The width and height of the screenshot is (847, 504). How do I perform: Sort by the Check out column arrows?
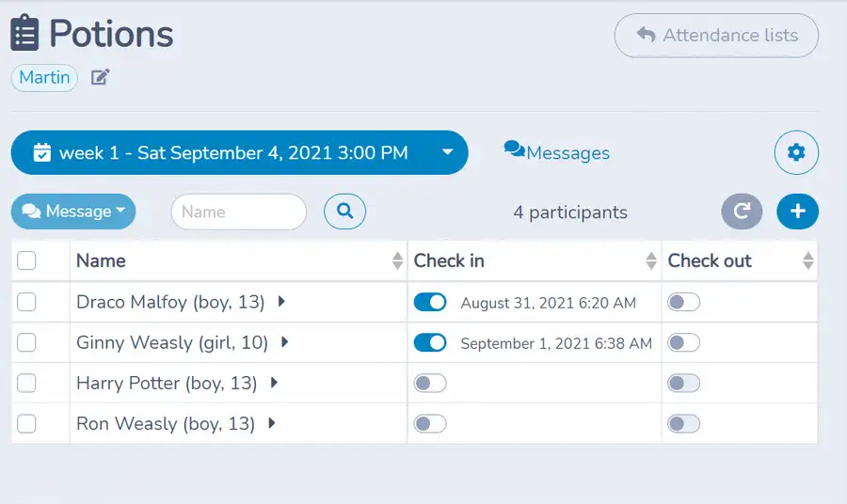(808, 260)
